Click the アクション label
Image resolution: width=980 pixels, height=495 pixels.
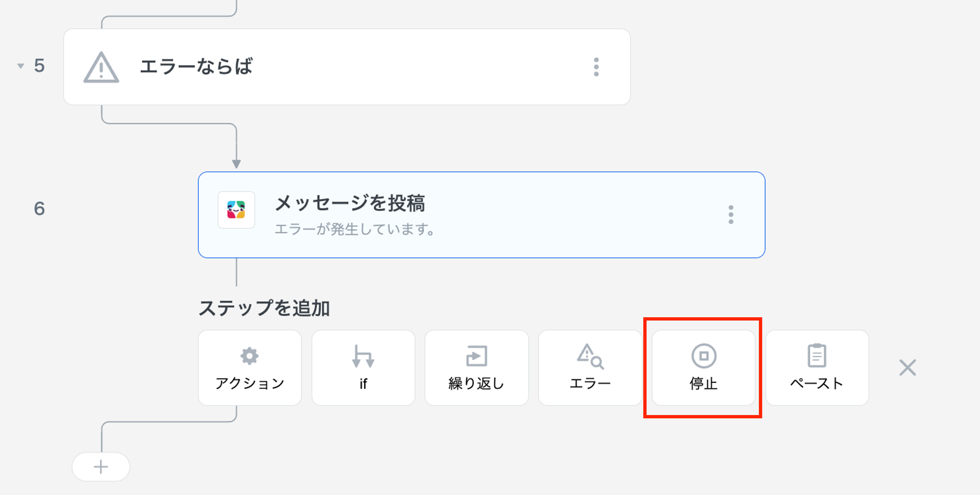(249, 383)
